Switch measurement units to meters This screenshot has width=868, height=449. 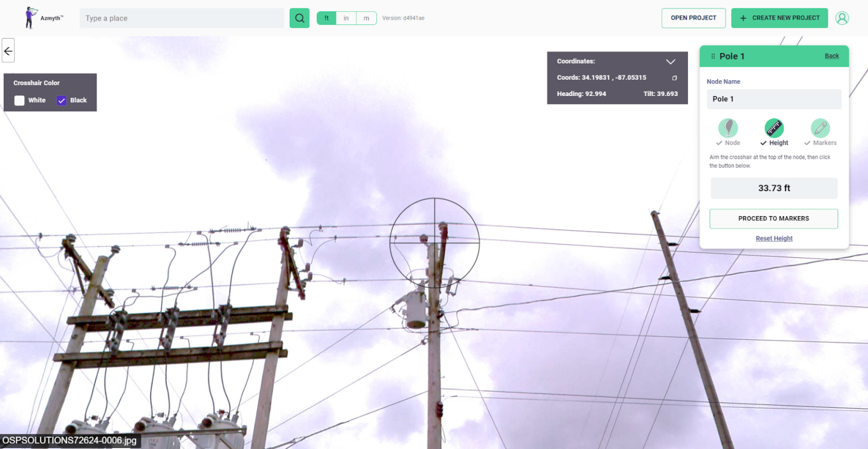click(366, 18)
